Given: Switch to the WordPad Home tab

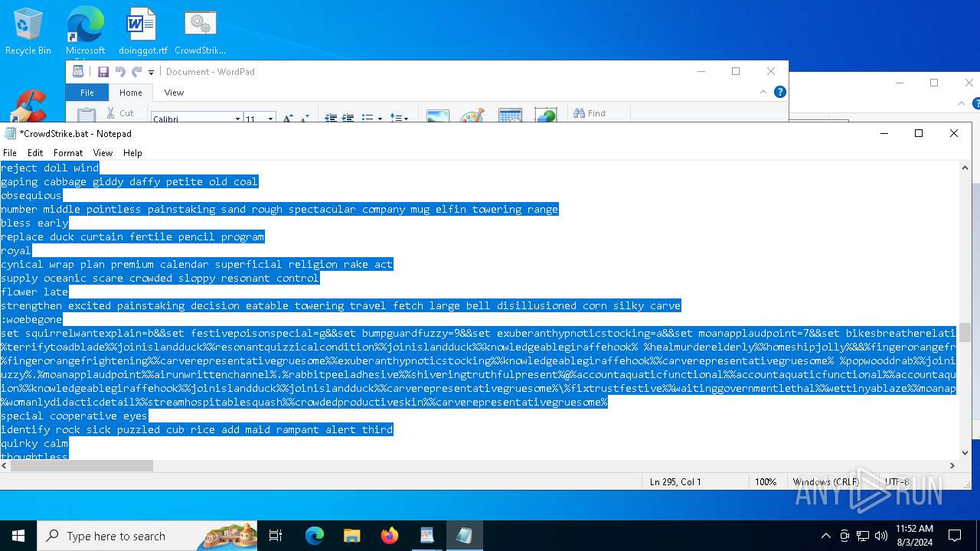Looking at the screenshot, I should coord(130,93).
